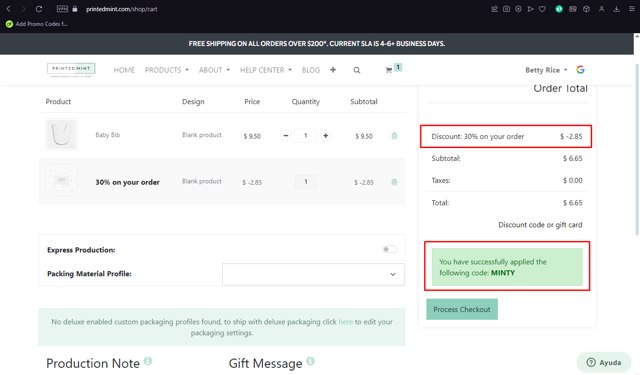
Task: Go back with the browser back arrow
Action: pyautogui.click(x=9, y=9)
